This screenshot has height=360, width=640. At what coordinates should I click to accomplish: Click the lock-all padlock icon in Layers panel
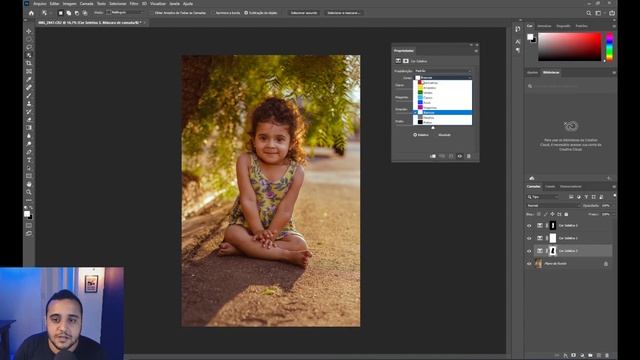click(566, 214)
